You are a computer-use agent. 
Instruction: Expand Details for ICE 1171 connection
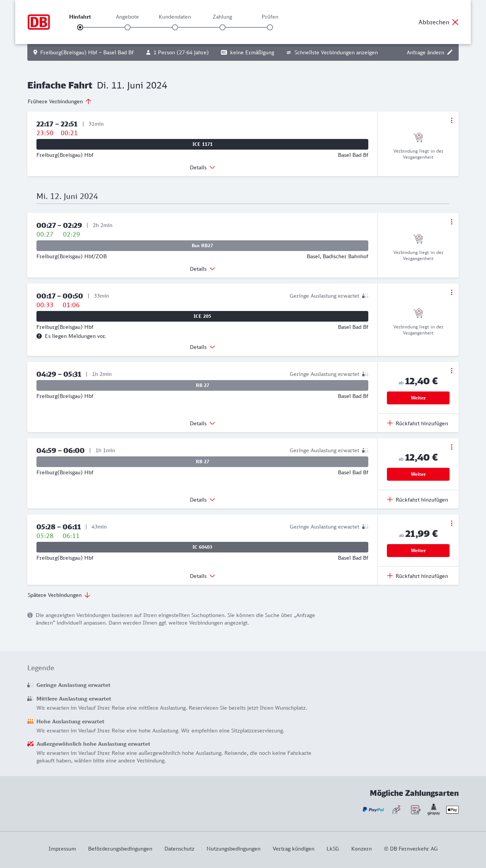click(202, 167)
